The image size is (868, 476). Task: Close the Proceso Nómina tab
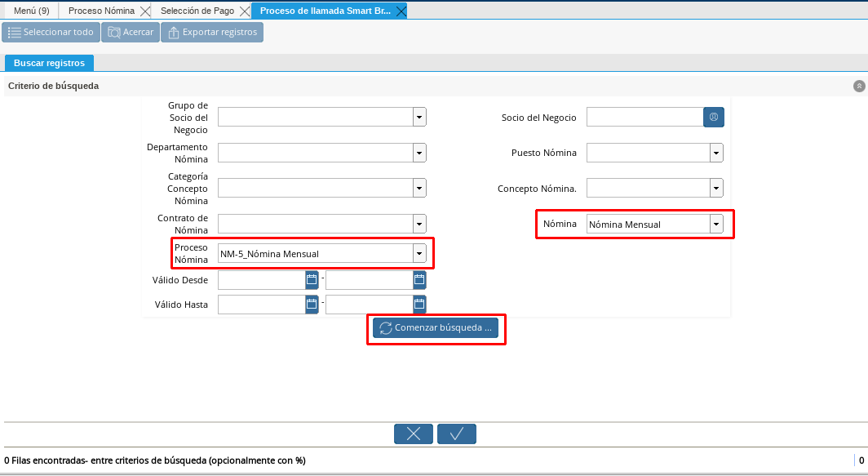click(145, 11)
